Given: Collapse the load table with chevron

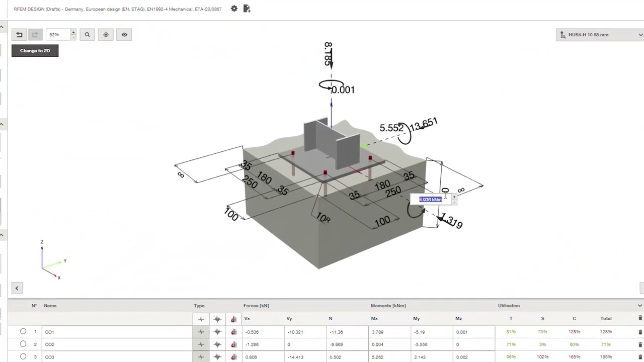Looking at the screenshot, I should [640, 306].
